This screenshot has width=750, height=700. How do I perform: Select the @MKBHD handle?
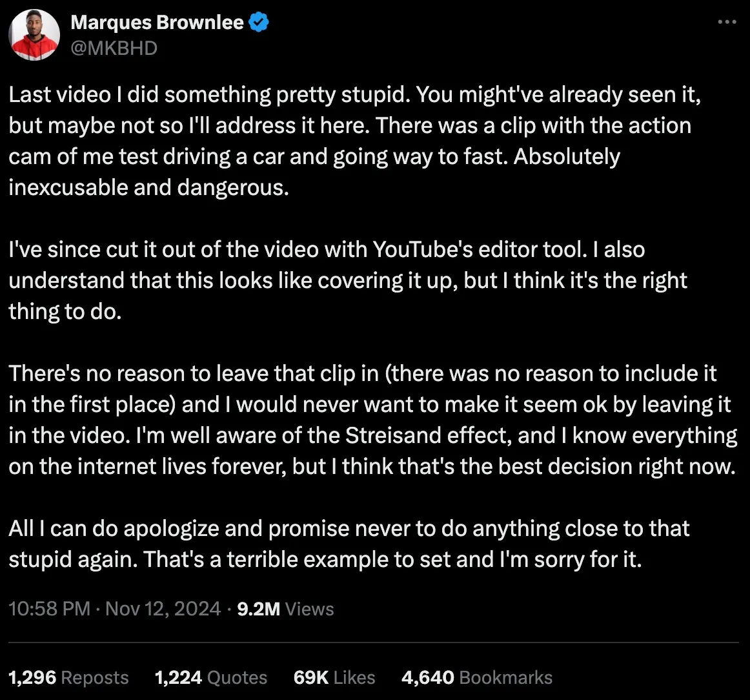click(114, 47)
